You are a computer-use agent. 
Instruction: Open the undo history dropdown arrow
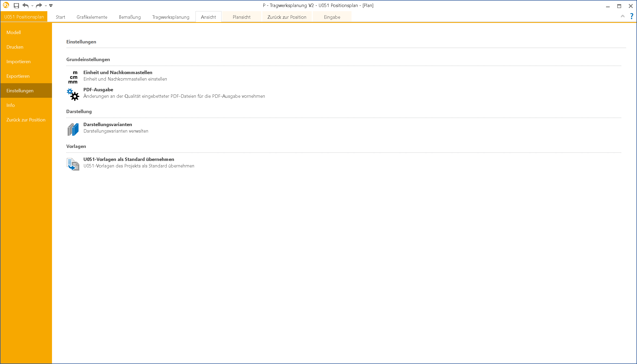coord(32,6)
